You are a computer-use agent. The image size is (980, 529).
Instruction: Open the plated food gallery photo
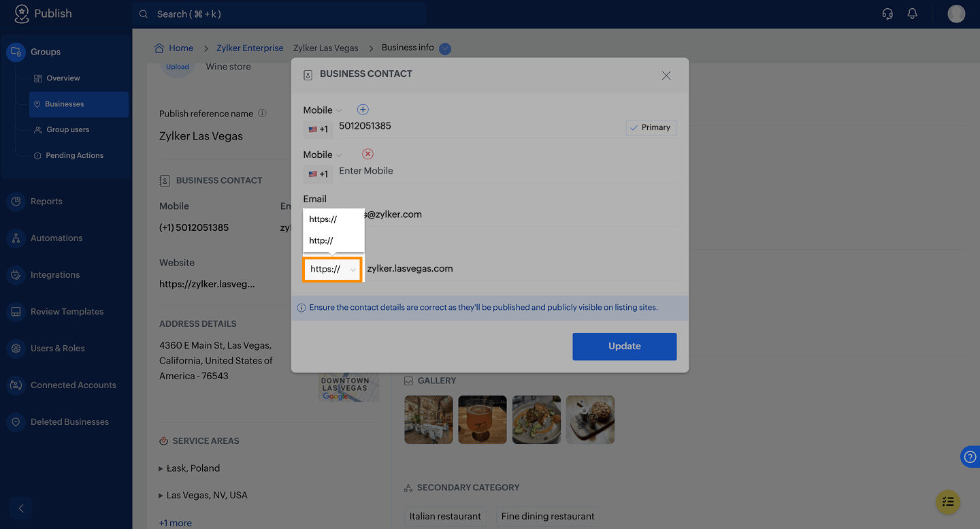[536, 420]
